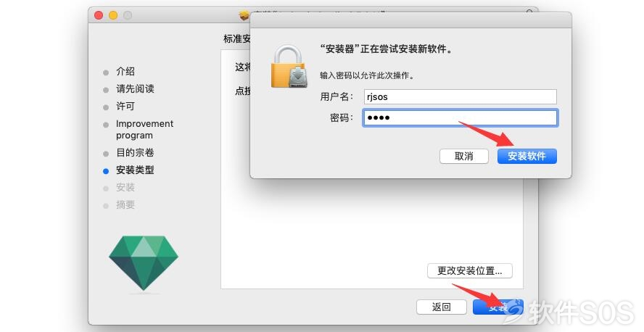Screen dimensions: 644x332
Task: Select the 摘要 step in sidebar
Action: pyautogui.click(x=125, y=204)
